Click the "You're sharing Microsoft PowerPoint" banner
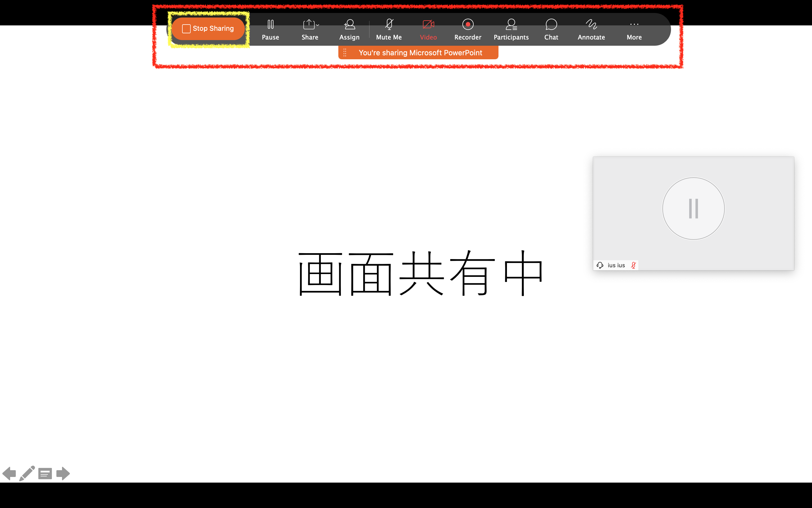The image size is (812, 508). pos(418,53)
